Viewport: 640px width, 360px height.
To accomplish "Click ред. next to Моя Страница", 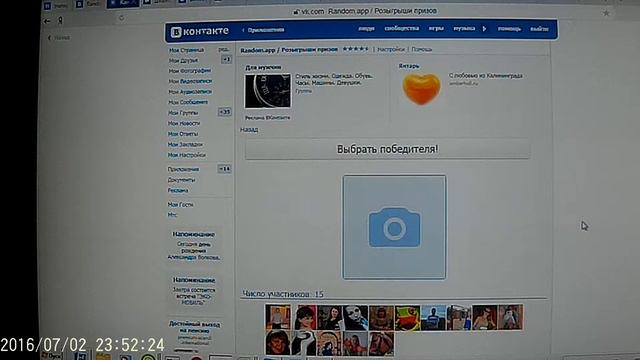I will pos(224,49).
